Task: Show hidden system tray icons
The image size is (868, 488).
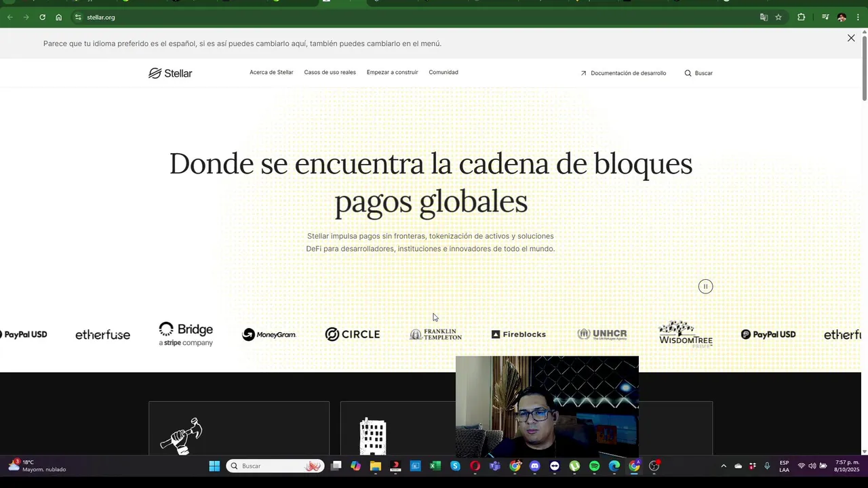Action: (724, 466)
